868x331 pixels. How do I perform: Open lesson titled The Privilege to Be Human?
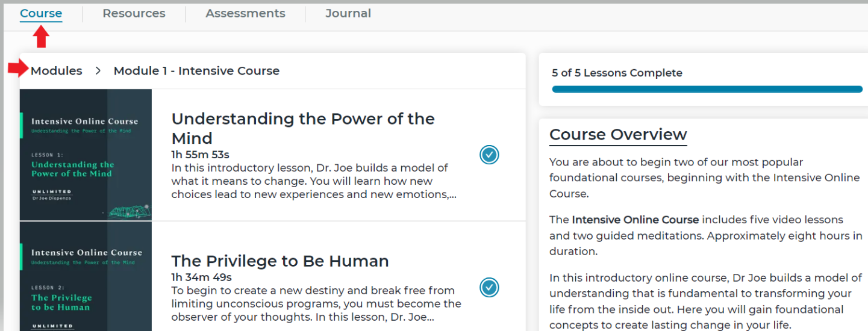coord(280,261)
